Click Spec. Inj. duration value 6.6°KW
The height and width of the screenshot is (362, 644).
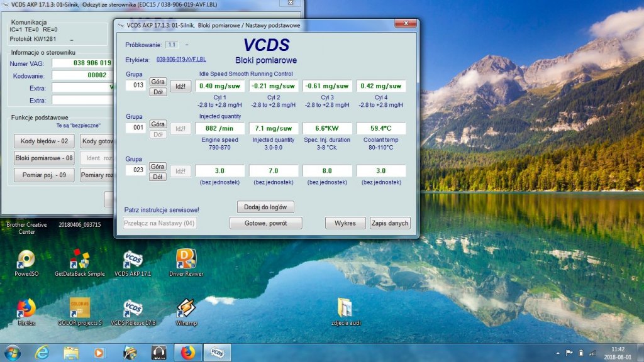327,128
